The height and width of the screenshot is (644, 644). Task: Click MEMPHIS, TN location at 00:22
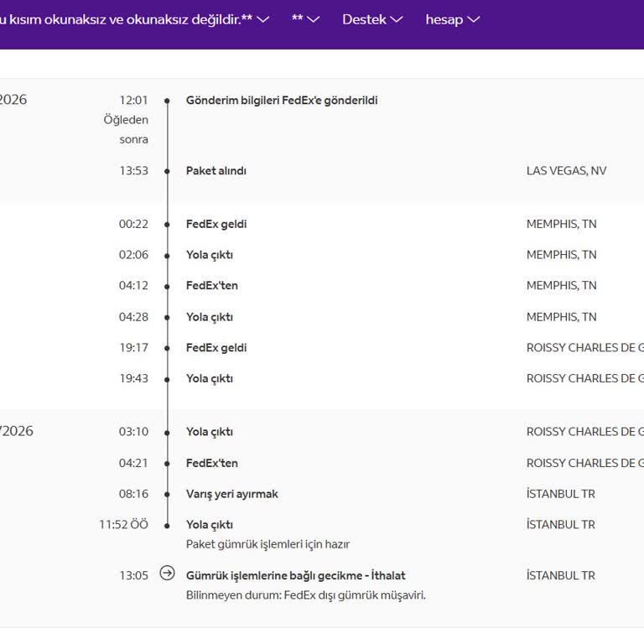[x=561, y=224]
